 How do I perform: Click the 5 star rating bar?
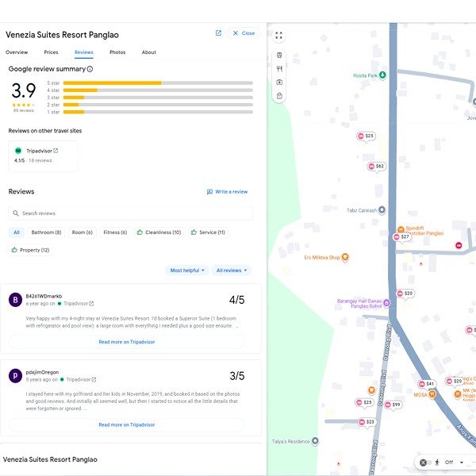coord(157,83)
